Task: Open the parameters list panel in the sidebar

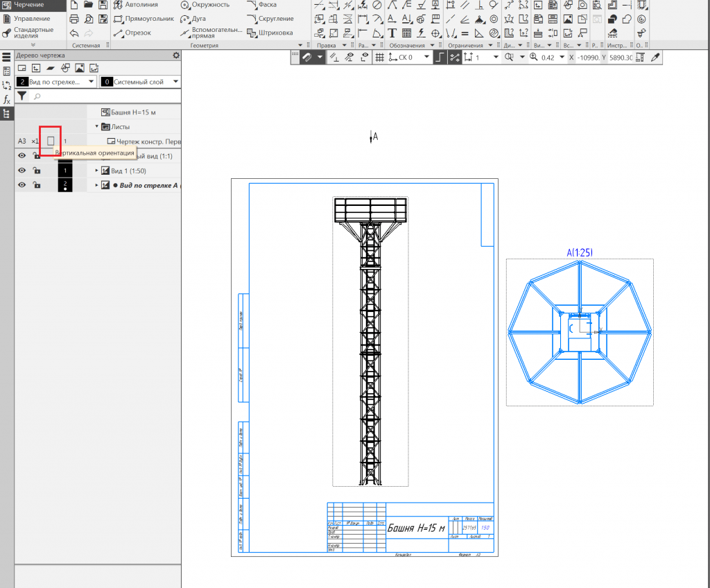Action: 6,71
